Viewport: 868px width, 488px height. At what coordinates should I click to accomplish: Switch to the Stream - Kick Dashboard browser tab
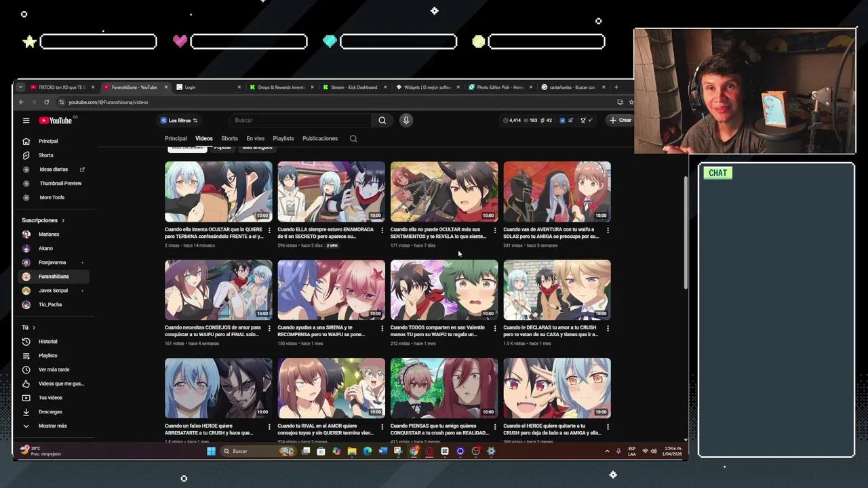pos(353,87)
